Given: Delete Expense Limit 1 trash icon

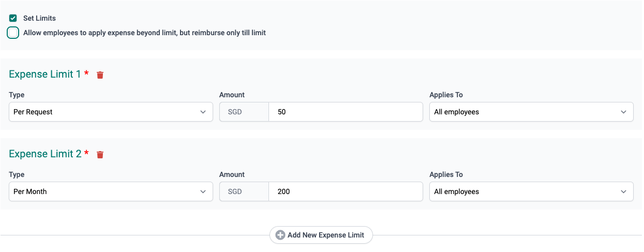Looking at the screenshot, I should pyautogui.click(x=100, y=75).
